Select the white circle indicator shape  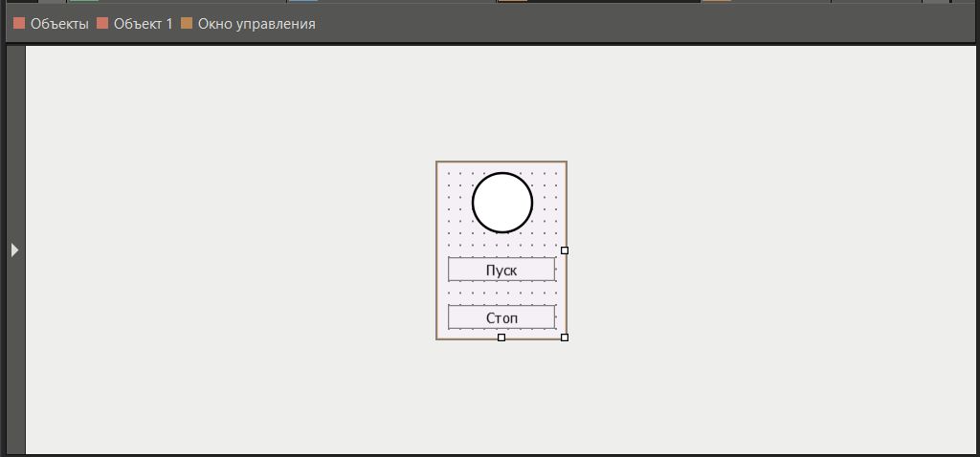(x=501, y=203)
